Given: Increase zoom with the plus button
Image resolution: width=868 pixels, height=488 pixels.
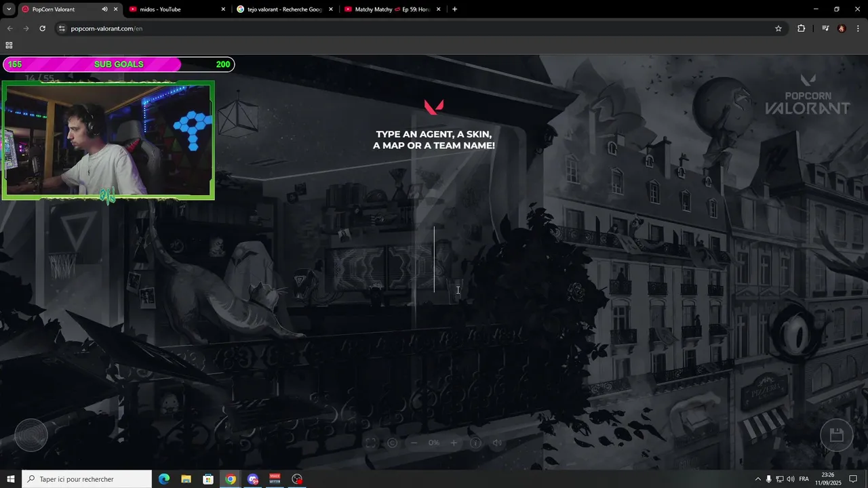Looking at the screenshot, I should tap(454, 443).
